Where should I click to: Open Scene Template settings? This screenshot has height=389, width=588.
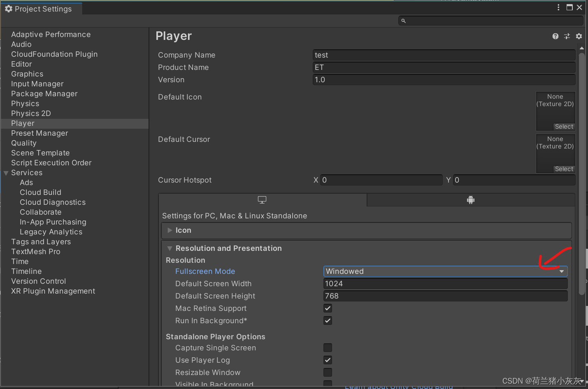point(40,153)
